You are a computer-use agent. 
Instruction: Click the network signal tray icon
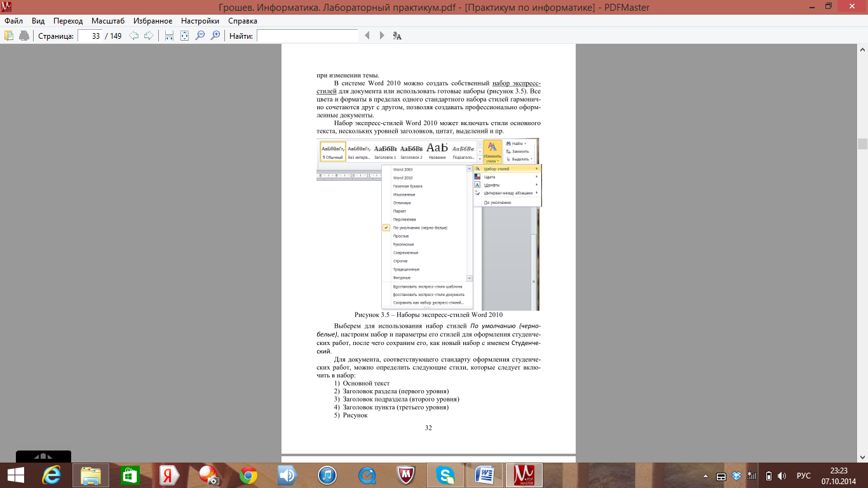pos(752,476)
